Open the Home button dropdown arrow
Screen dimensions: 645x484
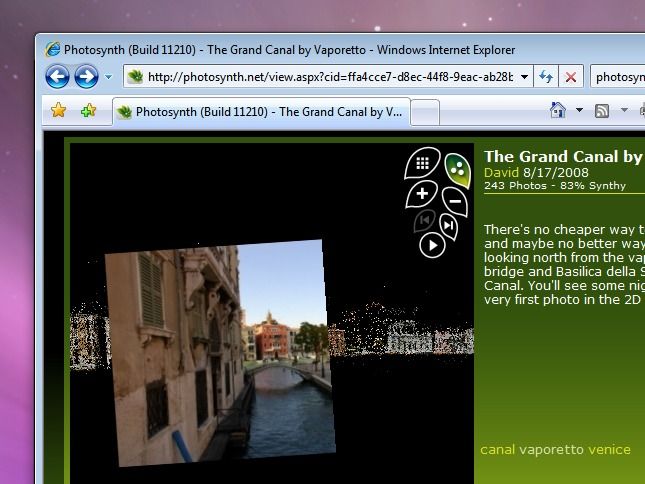[577, 111]
